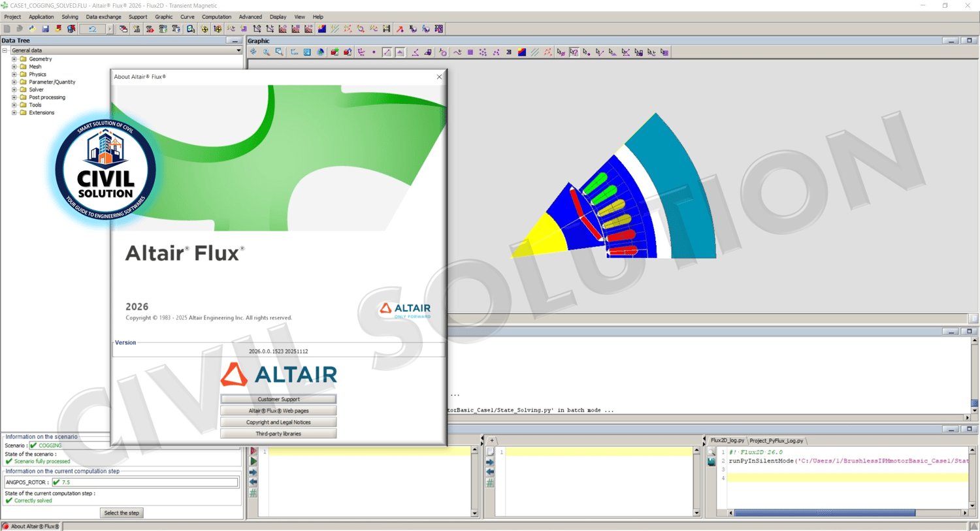The height and width of the screenshot is (531, 980).
Task: Click the surface mesh grid icon in Graphic toolbar
Action: click(x=470, y=52)
